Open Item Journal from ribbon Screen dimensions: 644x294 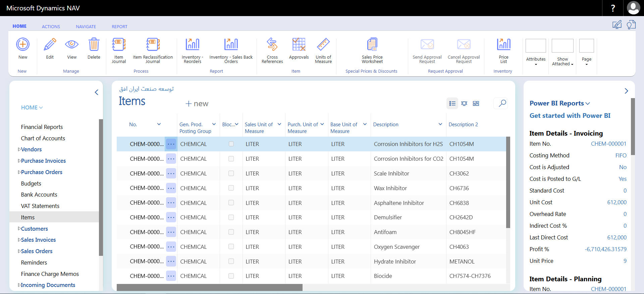pyautogui.click(x=119, y=45)
